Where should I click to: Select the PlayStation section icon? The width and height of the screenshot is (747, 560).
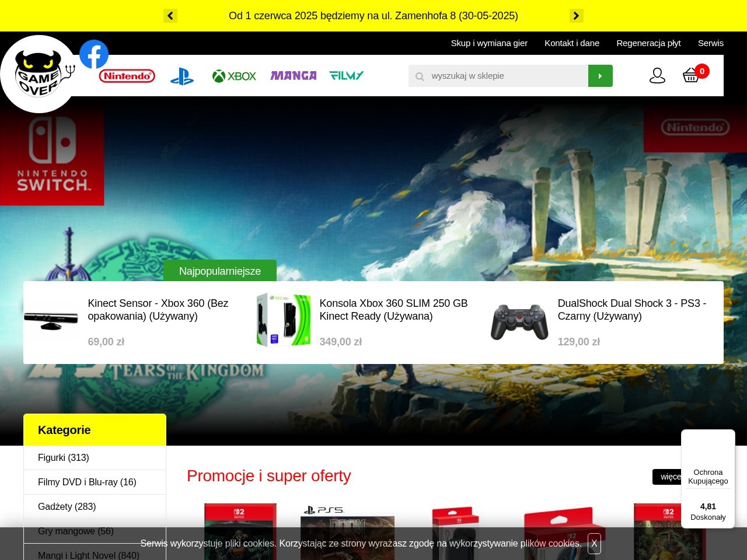click(x=181, y=75)
